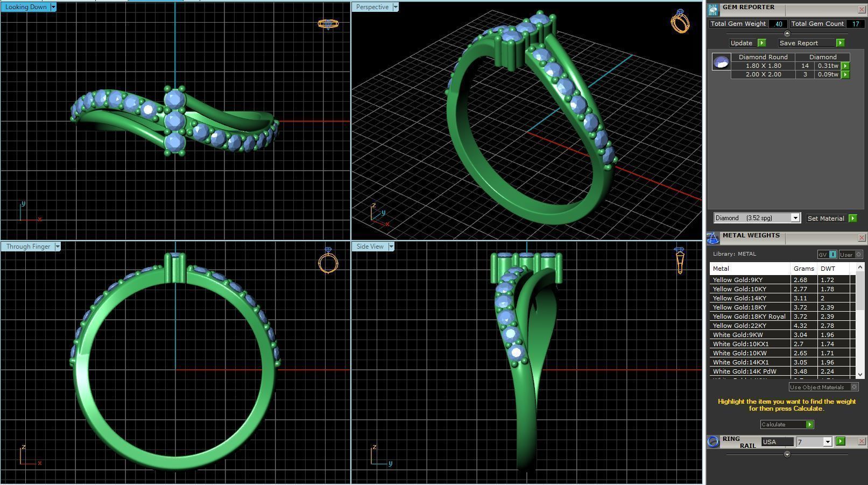Close the Gem Reporter panel

tap(862, 9)
